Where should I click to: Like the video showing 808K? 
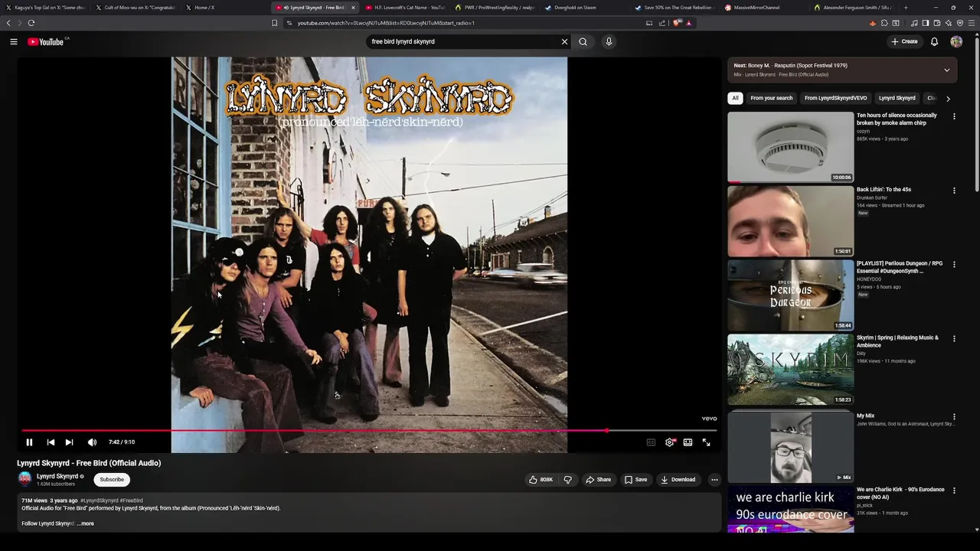pyautogui.click(x=541, y=480)
